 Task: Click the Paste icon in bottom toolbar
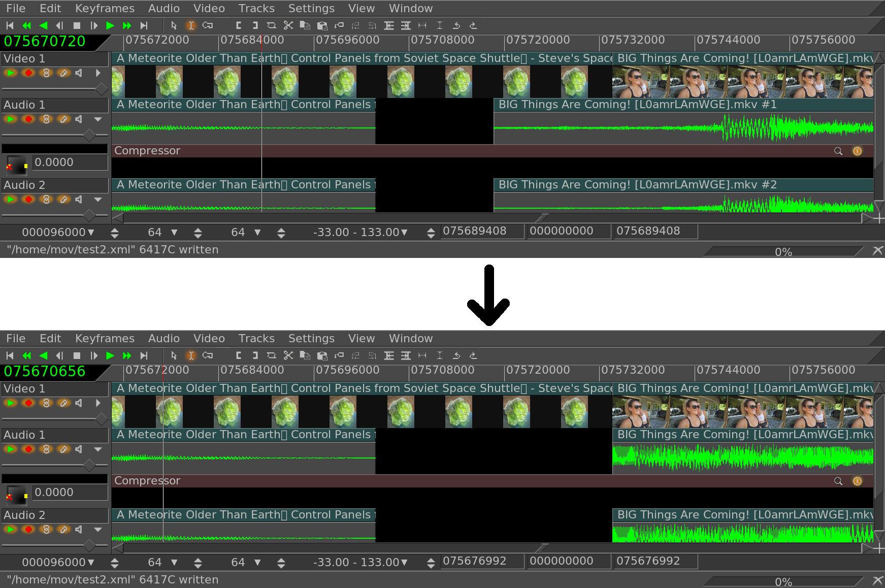[x=322, y=355]
